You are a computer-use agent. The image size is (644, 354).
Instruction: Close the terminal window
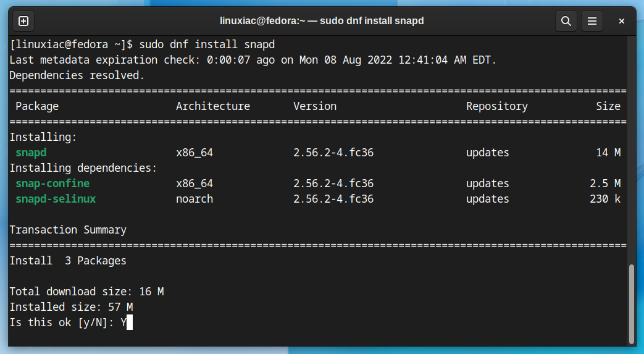click(621, 21)
